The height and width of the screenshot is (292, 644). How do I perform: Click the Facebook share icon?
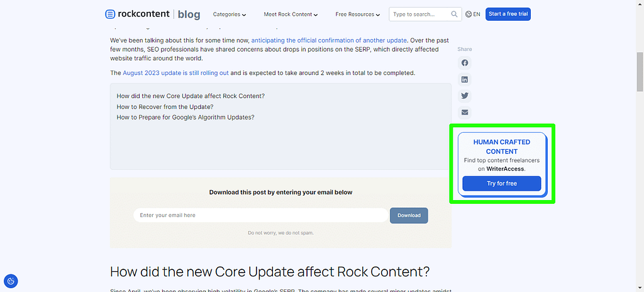(x=465, y=63)
